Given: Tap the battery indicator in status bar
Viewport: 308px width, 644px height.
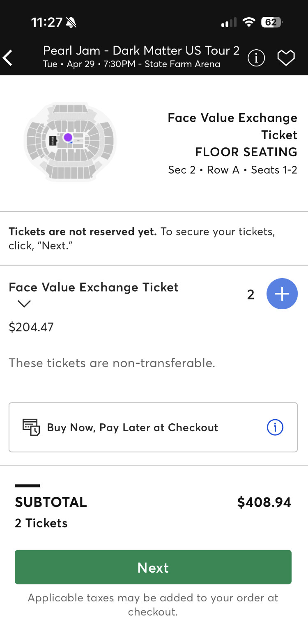Looking at the screenshot, I should point(271,22).
